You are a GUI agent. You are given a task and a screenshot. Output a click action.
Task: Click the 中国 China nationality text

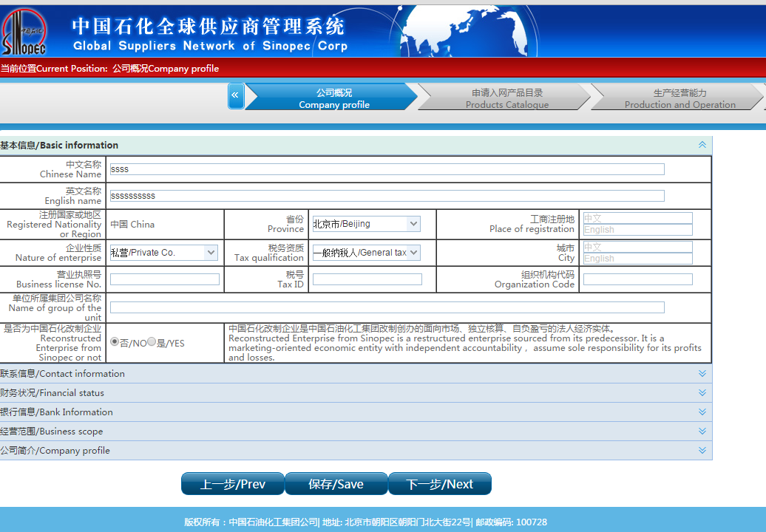(x=132, y=224)
